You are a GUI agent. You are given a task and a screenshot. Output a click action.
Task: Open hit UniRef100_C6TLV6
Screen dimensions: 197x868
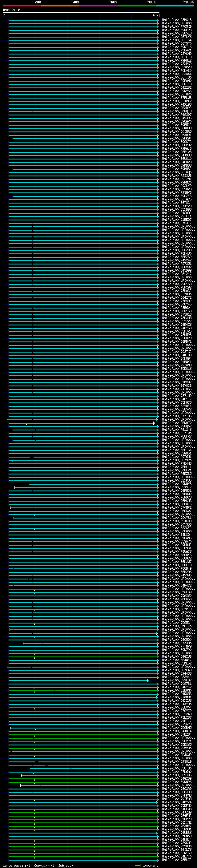176,37
